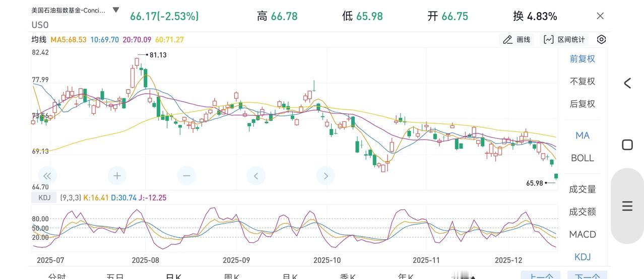The height and width of the screenshot is (279, 644).
Task: Switch to 月K monthly candlestick tab
Action: (x=290, y=276)
